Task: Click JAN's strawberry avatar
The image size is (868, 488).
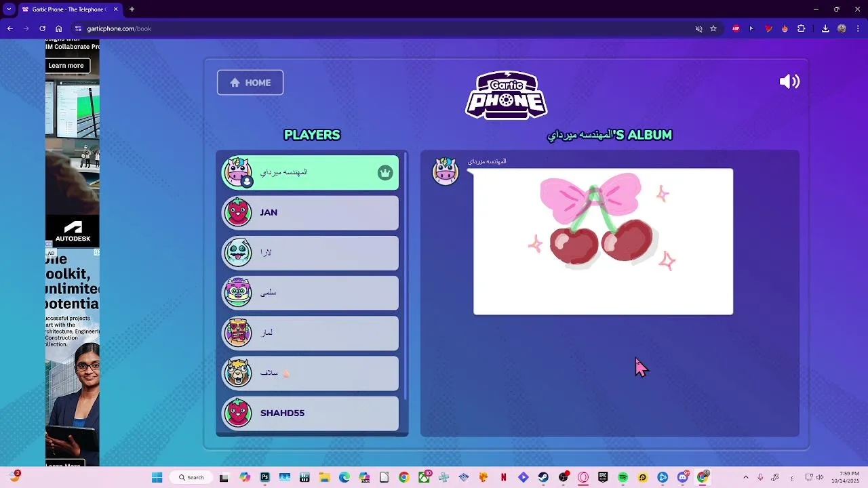Action: pos(238,213)
